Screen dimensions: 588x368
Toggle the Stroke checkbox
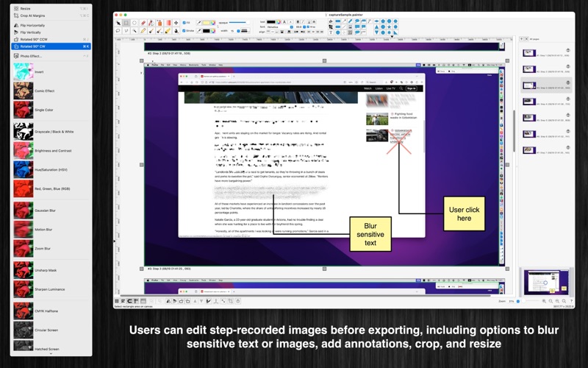184,31
